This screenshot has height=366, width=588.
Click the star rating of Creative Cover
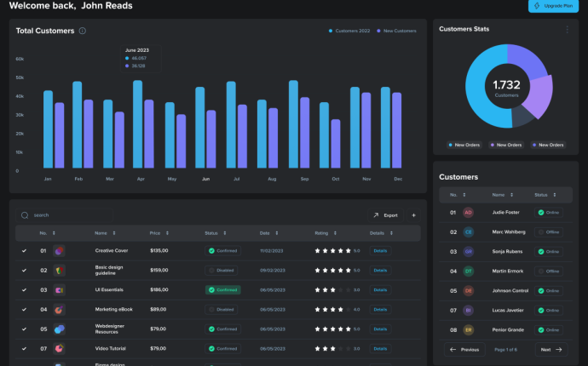[333, 250]
